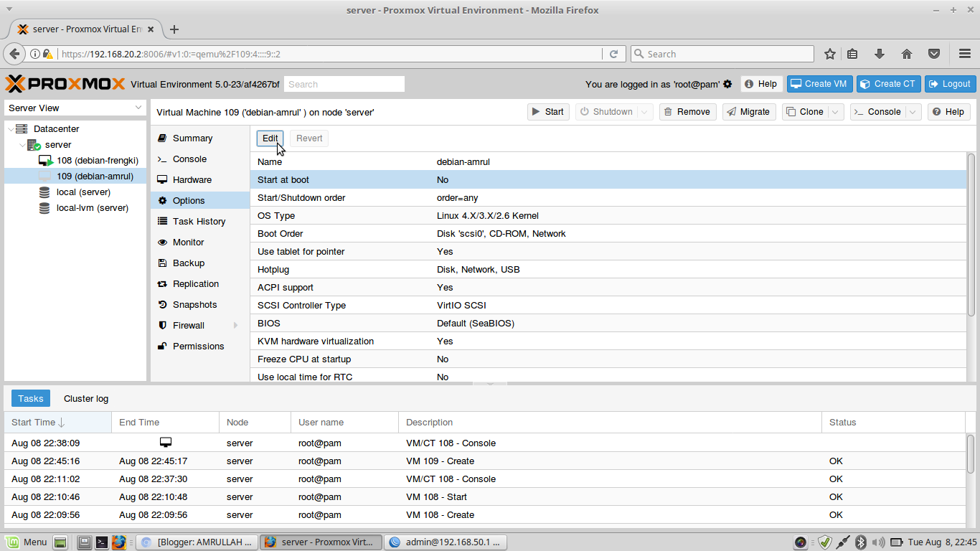Select the 'VM 109 - Create' task row
980x551 pixels.
click(x=485, y=461)
